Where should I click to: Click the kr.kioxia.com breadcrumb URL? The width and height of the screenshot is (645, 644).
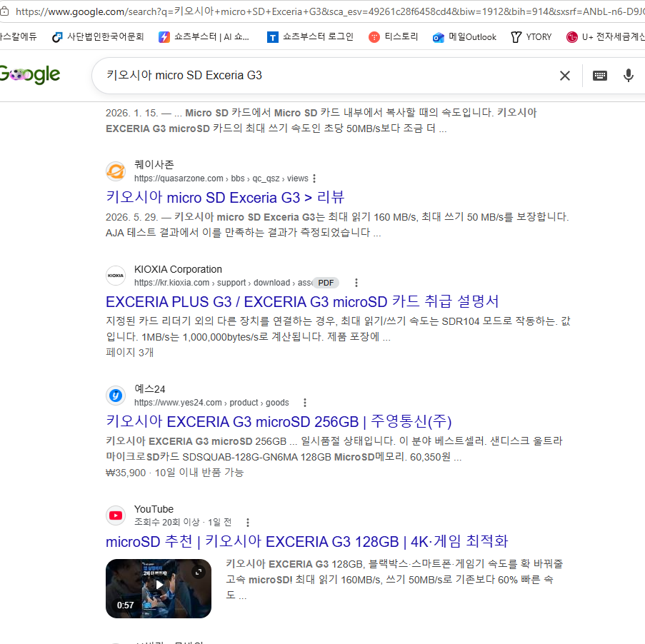pos(224,283)
